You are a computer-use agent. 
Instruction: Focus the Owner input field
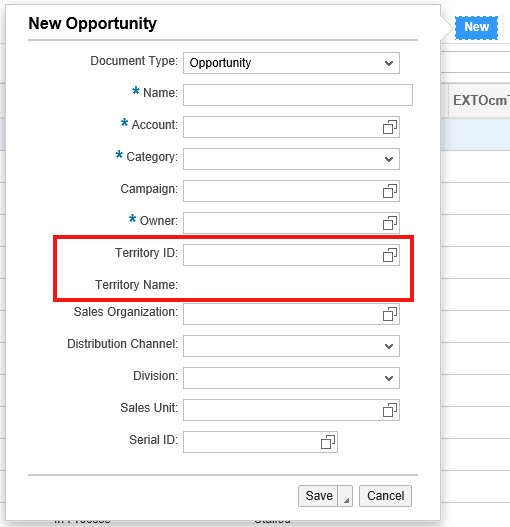point(291,223)
